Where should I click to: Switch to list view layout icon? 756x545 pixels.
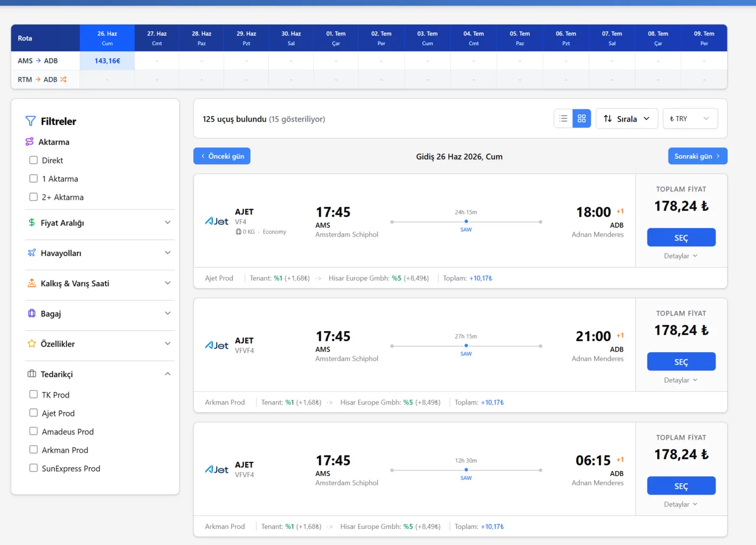[563, 119]
